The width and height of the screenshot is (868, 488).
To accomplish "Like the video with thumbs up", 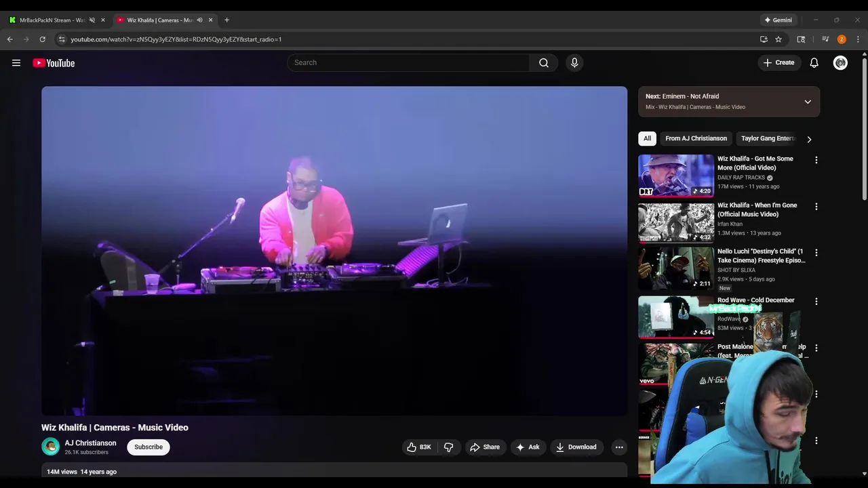I will (x=418, y=447).
